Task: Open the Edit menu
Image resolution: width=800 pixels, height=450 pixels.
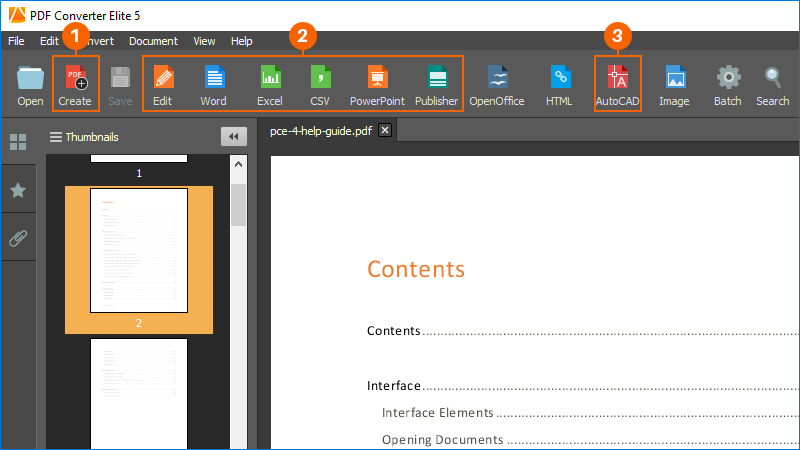Action: pos(49,41)
